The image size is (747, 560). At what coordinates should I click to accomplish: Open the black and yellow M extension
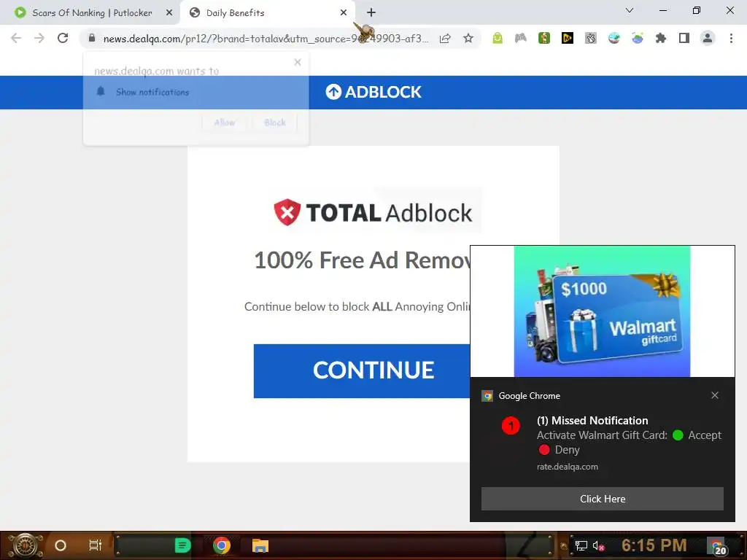coord(568,38)
